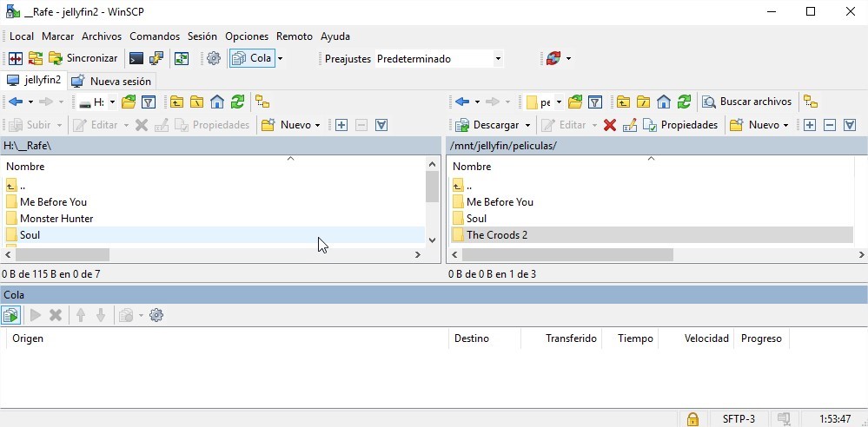Open the Opciones menu
This screenshot has width=868, height=427.
[247, 36]
